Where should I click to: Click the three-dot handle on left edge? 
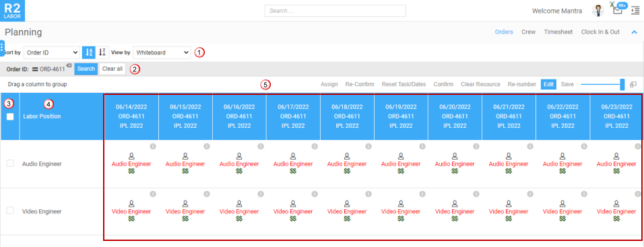(x=2, y=48)
